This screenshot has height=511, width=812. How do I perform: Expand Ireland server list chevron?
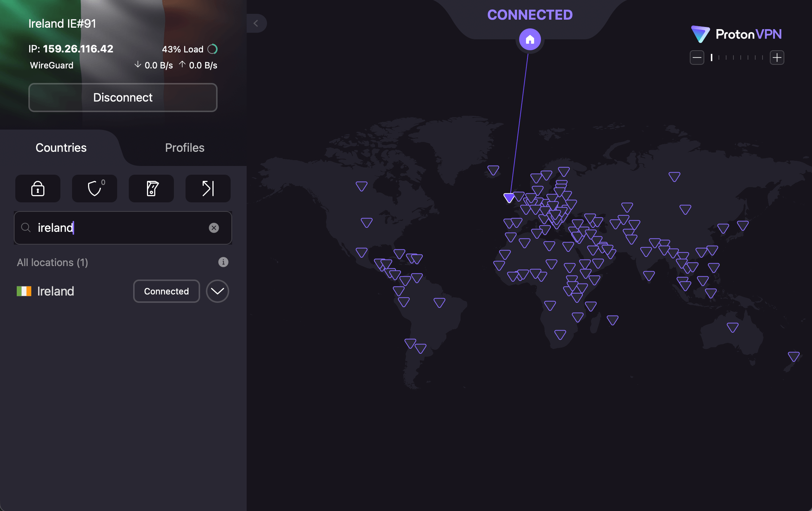point(218,291)
